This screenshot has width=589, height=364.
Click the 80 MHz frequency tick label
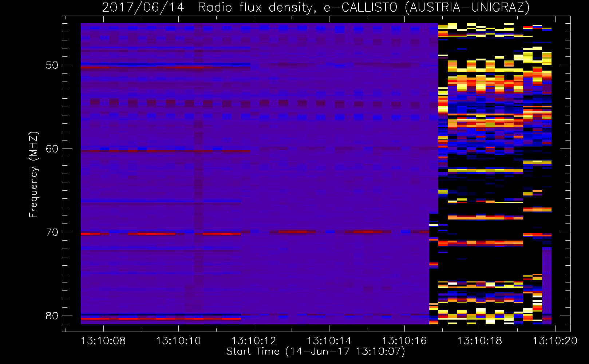pos(52,316)
